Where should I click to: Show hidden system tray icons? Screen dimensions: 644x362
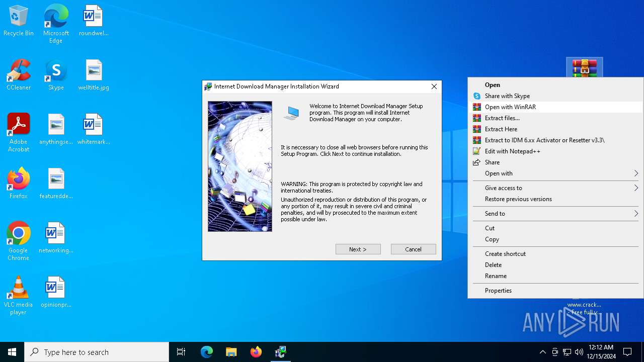(542, 352)
